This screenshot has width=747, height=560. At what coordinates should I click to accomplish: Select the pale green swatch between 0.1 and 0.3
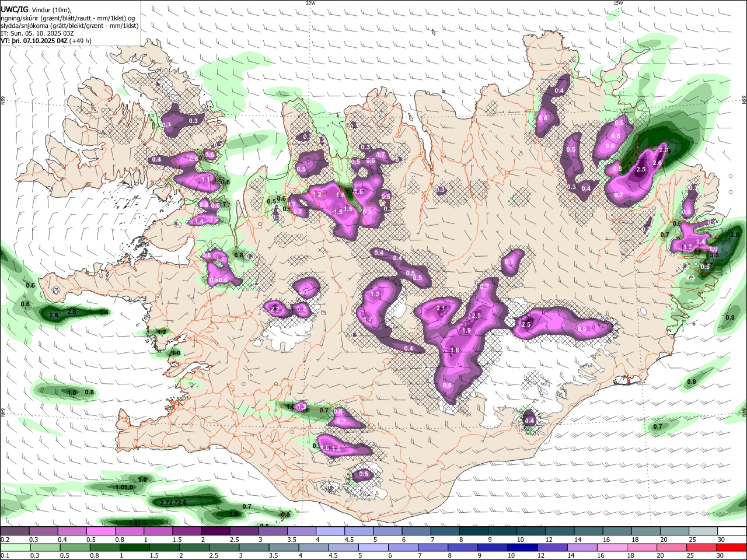(x=15, y=547)
